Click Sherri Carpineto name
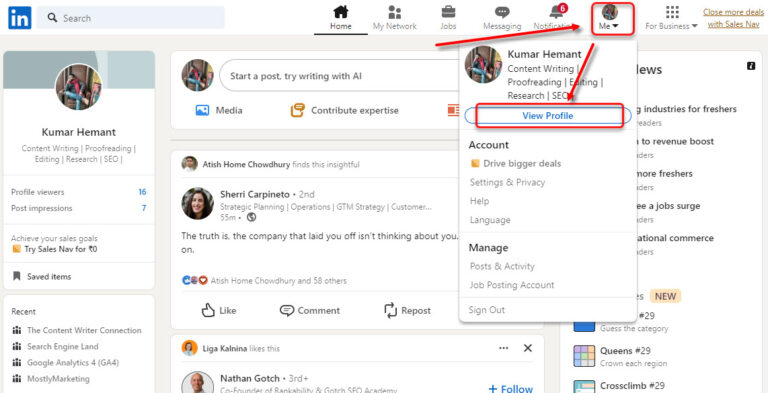The width and height of the screenshot is (768, 393). coord(255,195)
